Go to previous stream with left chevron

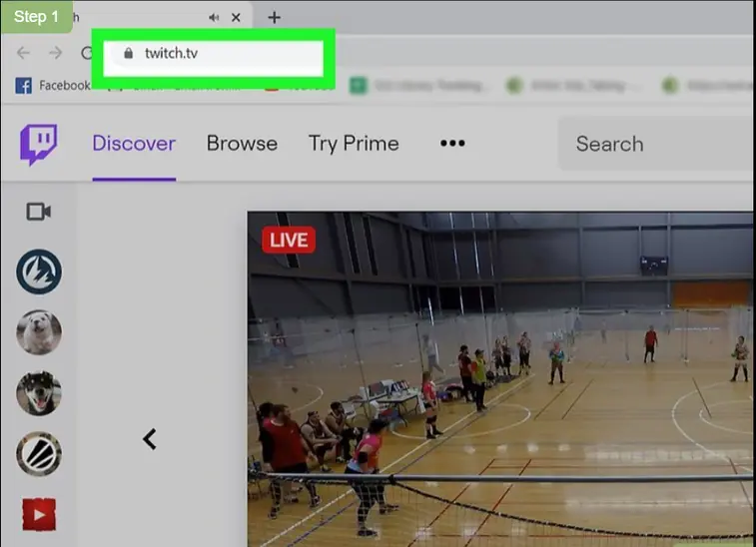click(150, 438)
